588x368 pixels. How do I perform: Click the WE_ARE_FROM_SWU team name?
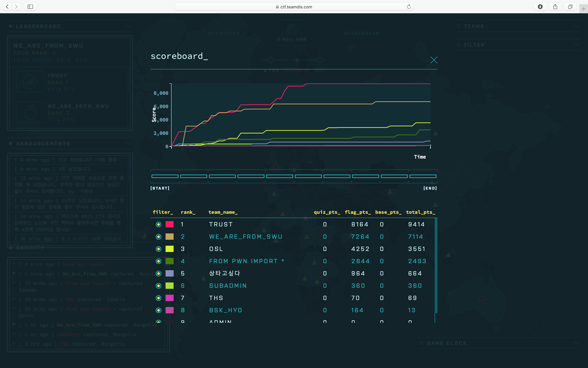click(245, 237)
